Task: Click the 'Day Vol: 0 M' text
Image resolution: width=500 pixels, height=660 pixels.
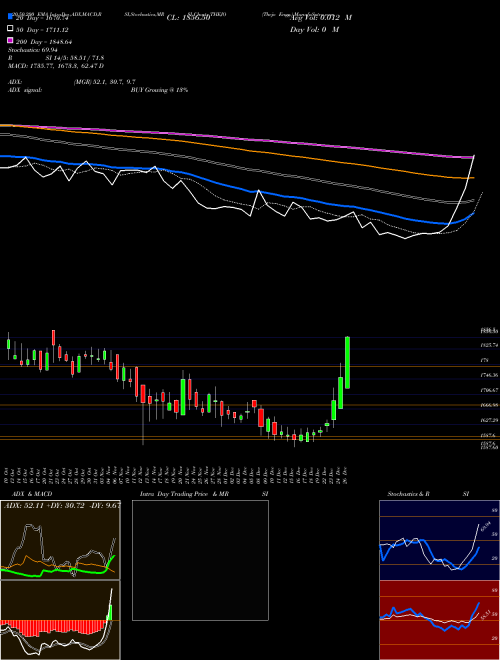Action: (x=314, y=30)
